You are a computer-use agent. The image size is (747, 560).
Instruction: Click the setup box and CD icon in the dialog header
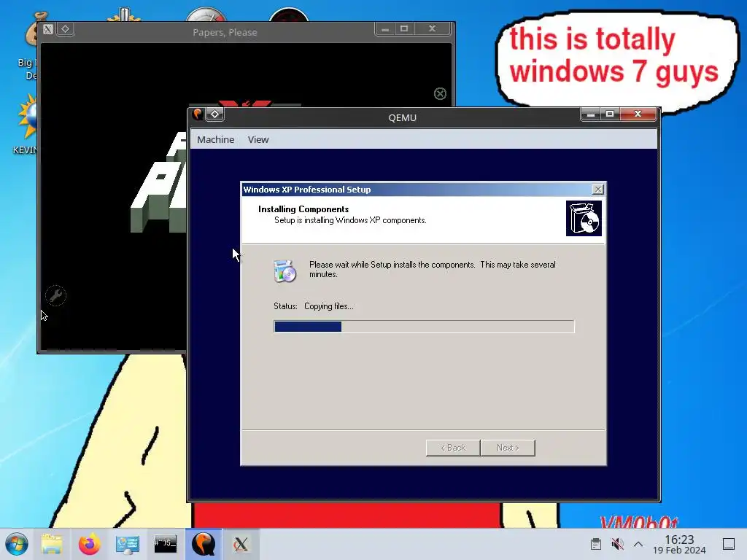pyautogui.click(x=584, y=219)
